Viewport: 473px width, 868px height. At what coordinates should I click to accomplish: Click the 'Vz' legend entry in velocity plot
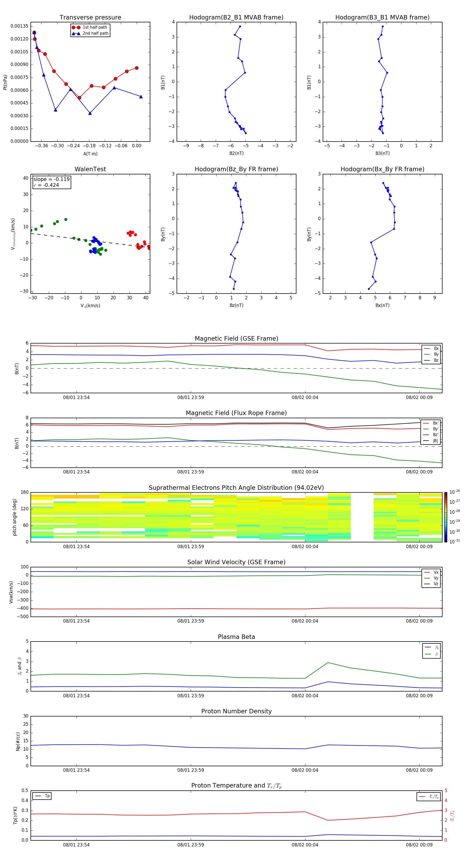click(x=431, y=584)
